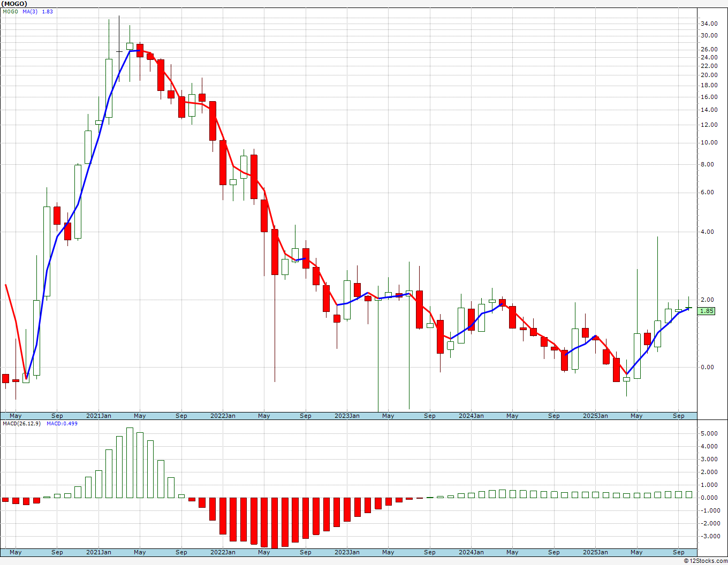Image resolution: width=728 pixels, height=565 pixels.
Task: Click the 2022Jan label on price time axis
Action: point(223,416)
